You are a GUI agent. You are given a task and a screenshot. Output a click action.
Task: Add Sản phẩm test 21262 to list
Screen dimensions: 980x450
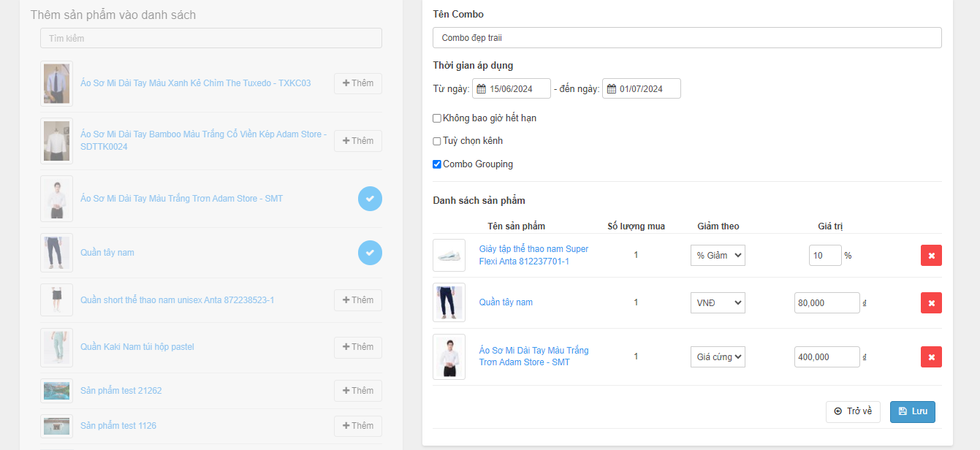point(357,391)
